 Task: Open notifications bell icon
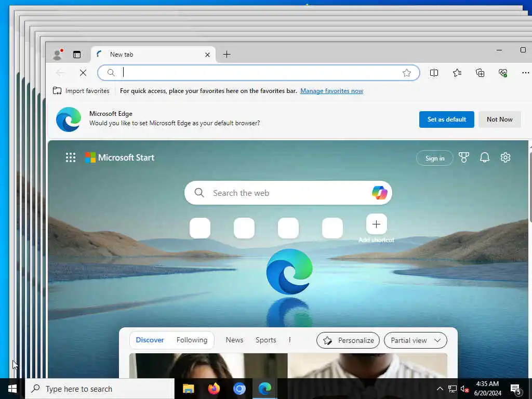[x=485, y=157]
